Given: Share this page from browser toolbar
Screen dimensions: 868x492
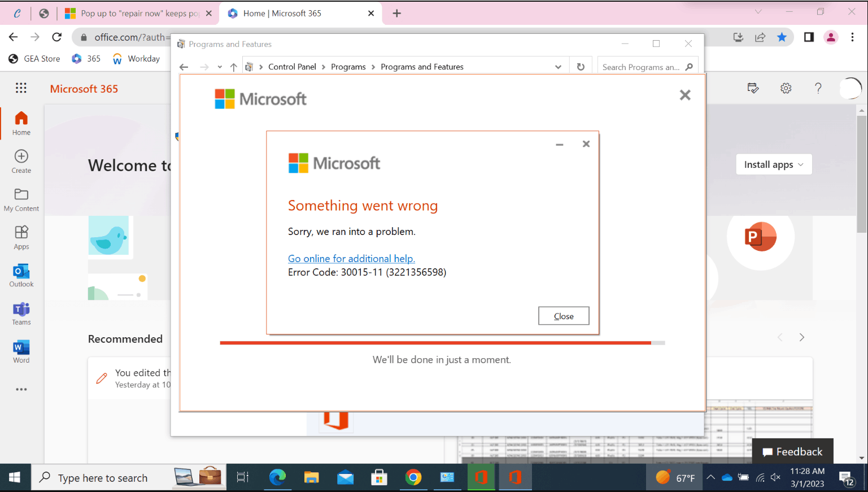Looking at the screenshot, I should [x=760, y=37].
